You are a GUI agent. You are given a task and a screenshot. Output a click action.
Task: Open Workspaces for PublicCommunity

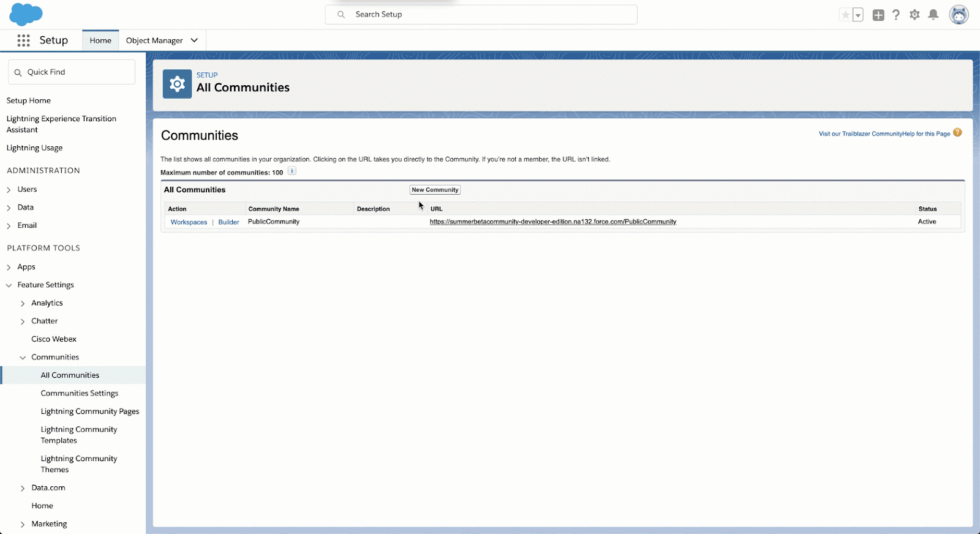click(x=189, y=222)
